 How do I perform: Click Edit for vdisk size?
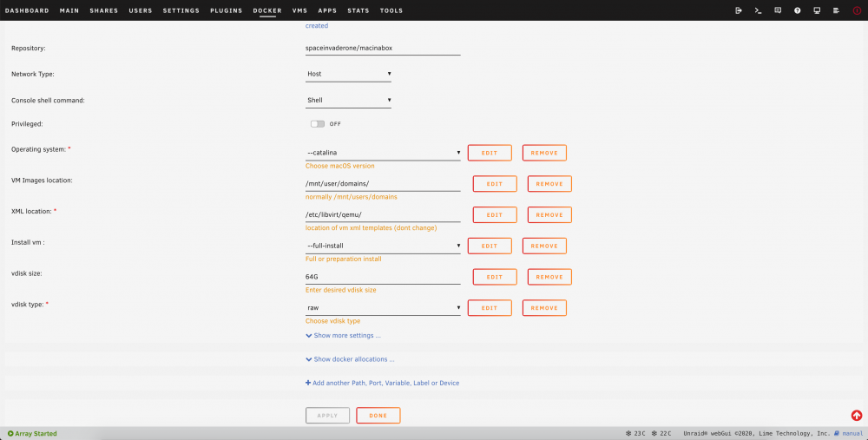pos(495,277)
